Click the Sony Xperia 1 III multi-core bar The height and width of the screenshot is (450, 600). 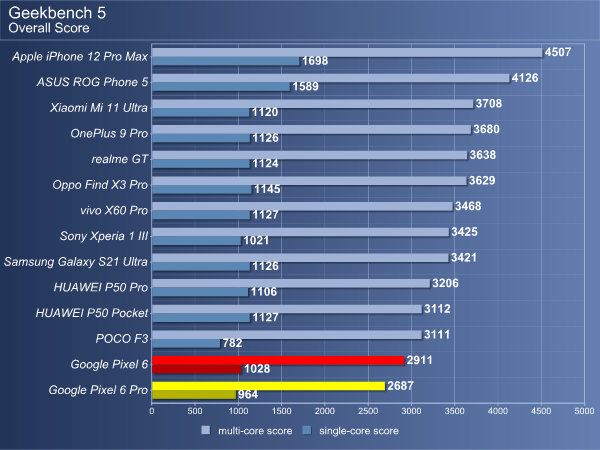point(300,232)
